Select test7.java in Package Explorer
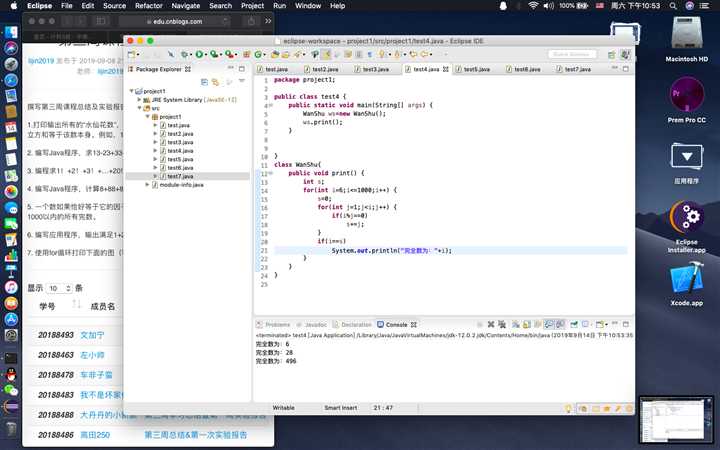 (180, 176)
